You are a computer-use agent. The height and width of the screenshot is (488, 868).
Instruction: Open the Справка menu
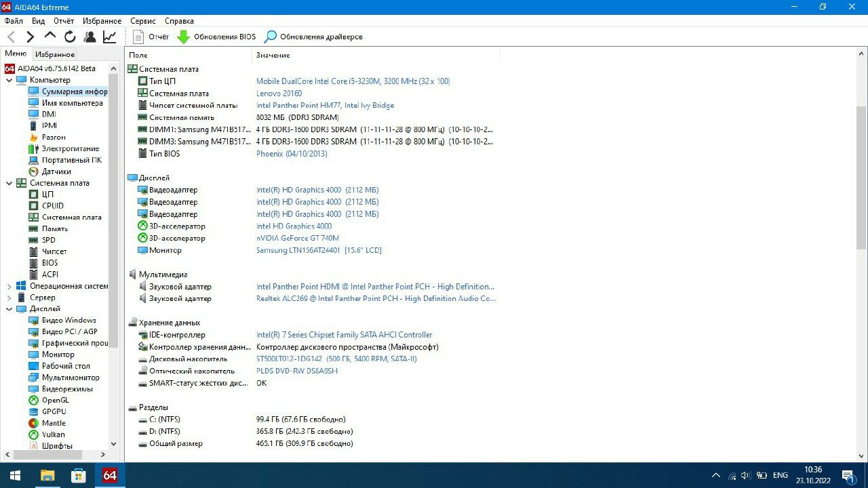[179, 21]
